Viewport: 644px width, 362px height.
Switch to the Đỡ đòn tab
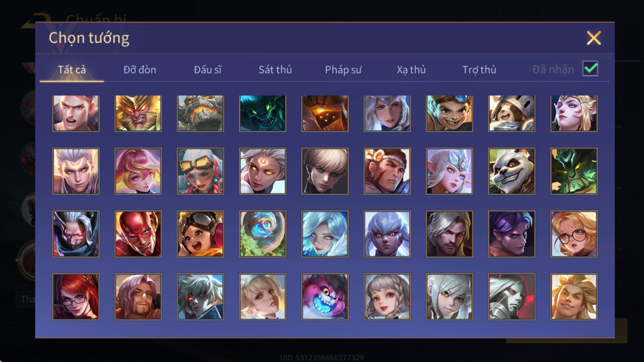(140, 70)
